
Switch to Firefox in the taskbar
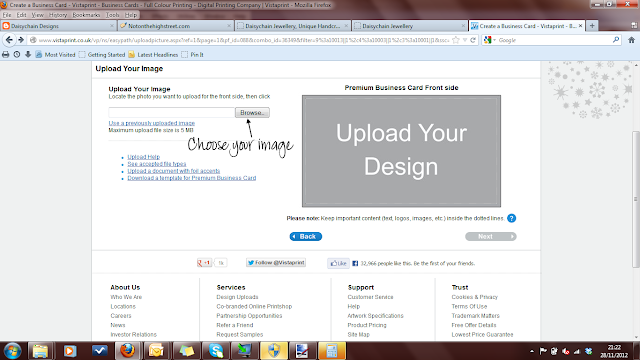pos(127,351)
